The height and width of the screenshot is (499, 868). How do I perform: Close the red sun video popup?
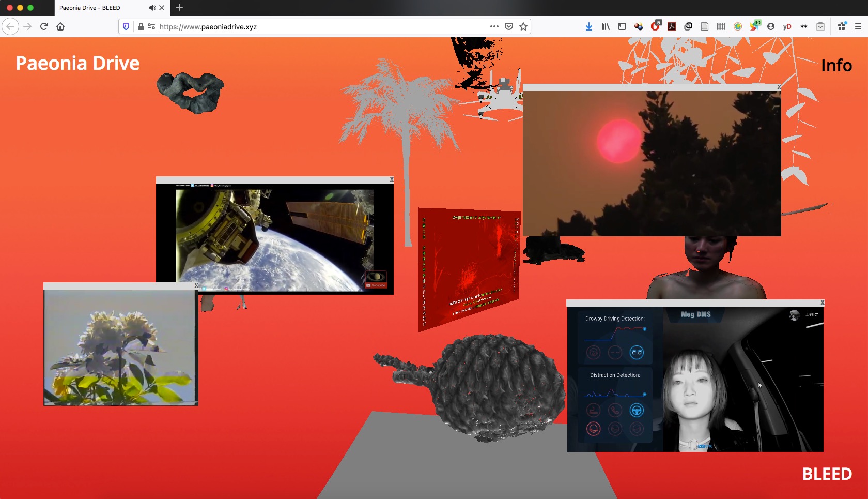779,87
